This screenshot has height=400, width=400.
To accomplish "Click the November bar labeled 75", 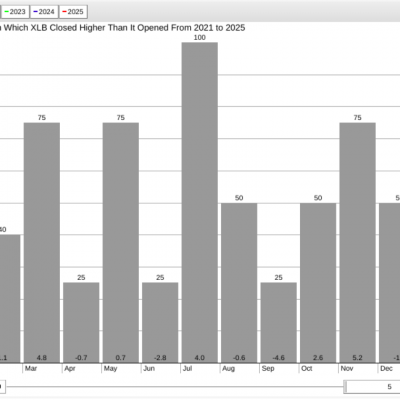I will coord(358,243).
